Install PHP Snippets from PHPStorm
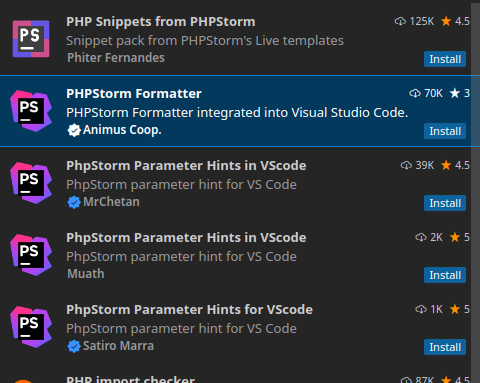The width and height of the screenshot is (480, 383). 445,59
